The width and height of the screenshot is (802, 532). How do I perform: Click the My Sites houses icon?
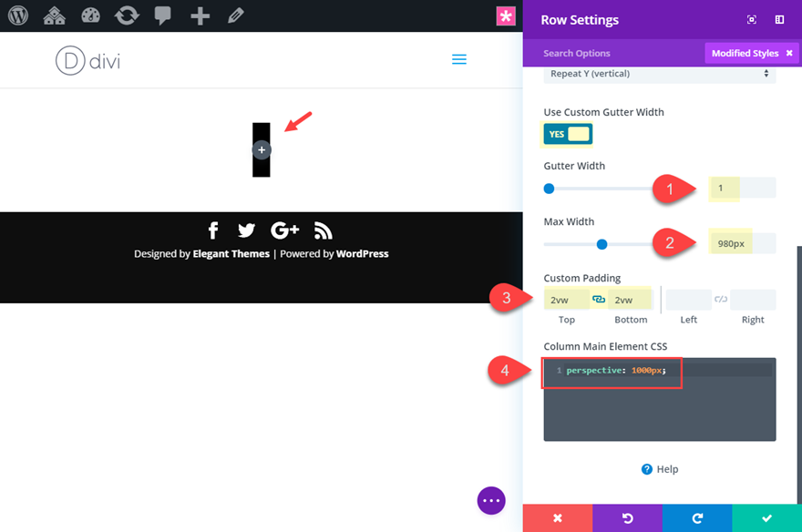click(54, 15)
